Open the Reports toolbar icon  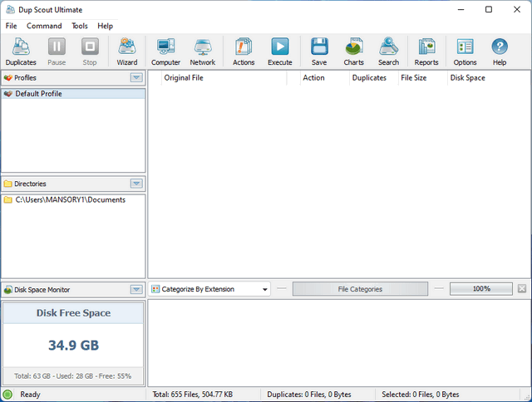pyautogui.click(x=426, y=51)
